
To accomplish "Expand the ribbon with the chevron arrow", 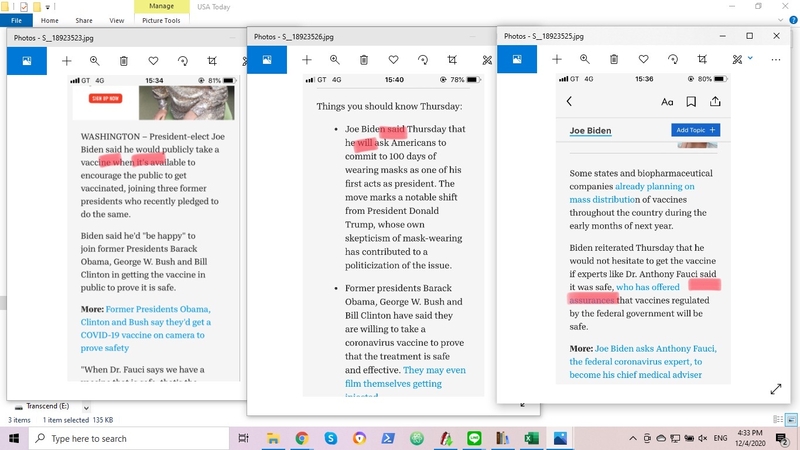I will pyautogui.click(x=781, y=20).
